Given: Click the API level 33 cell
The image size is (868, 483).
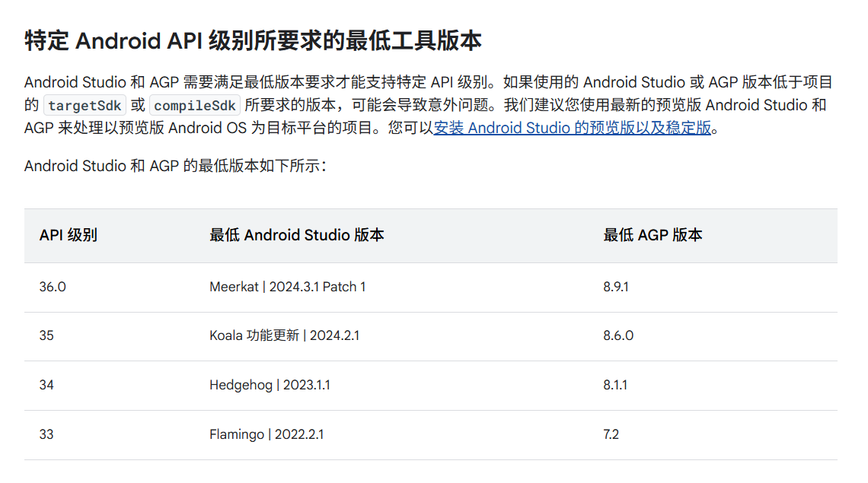Looking at the screenshot, I should pos(46,434).
